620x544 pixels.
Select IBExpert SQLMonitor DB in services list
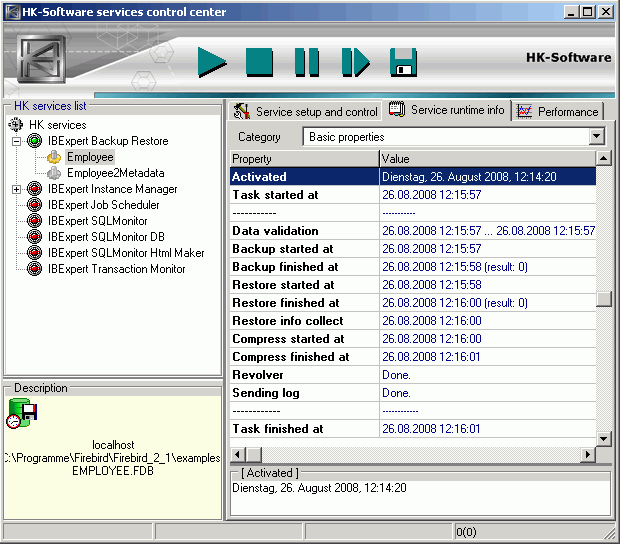tap(106, 237)
